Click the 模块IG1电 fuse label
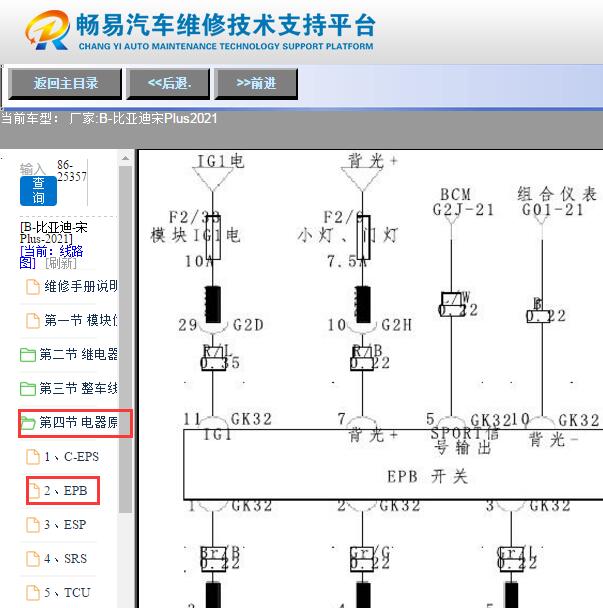Viewport: 603px width, 608px height. click(x=195, y=235)
